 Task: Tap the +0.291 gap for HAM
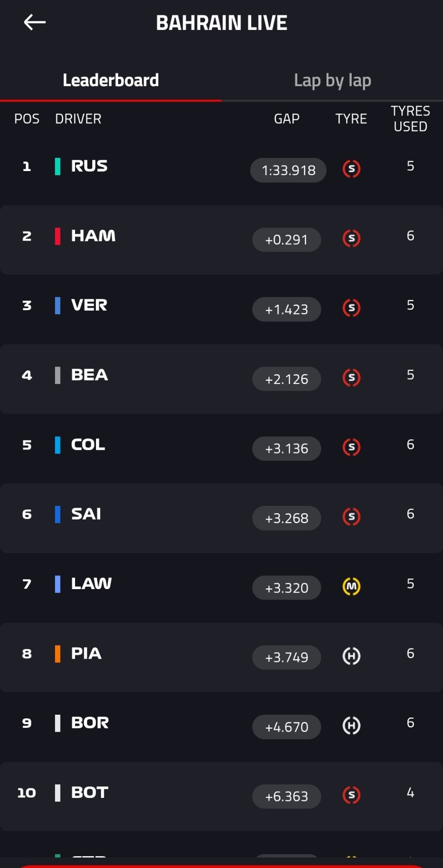[287, 240]
